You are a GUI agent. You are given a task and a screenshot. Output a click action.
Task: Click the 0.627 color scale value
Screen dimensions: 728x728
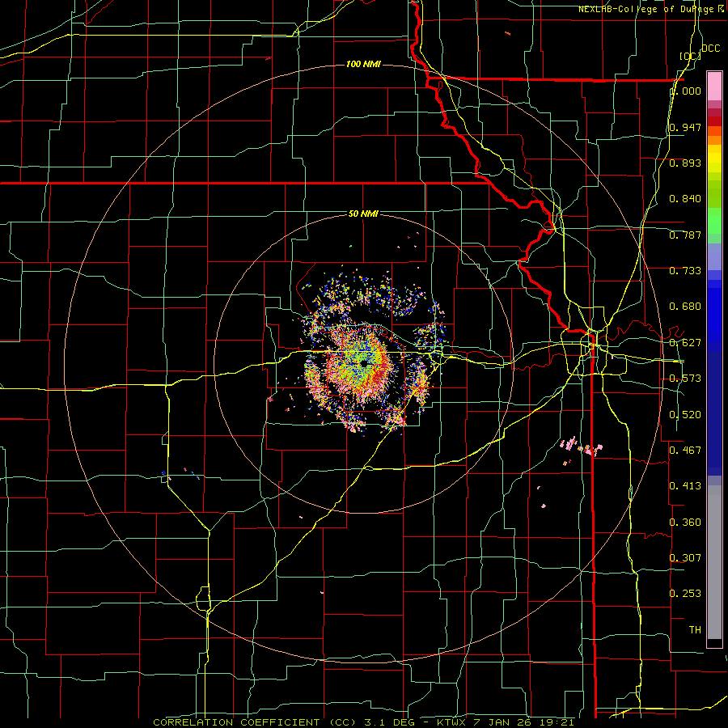click(685, 343)
